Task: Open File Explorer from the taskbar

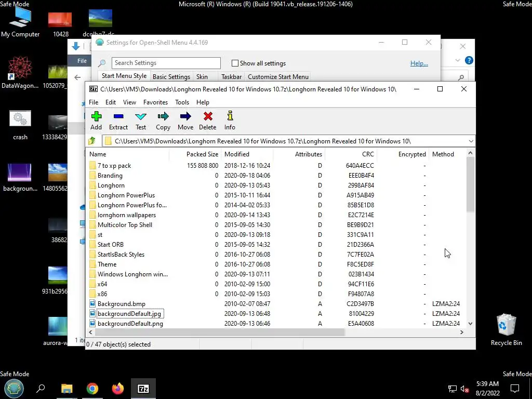Action: click(x=67, y=389)
